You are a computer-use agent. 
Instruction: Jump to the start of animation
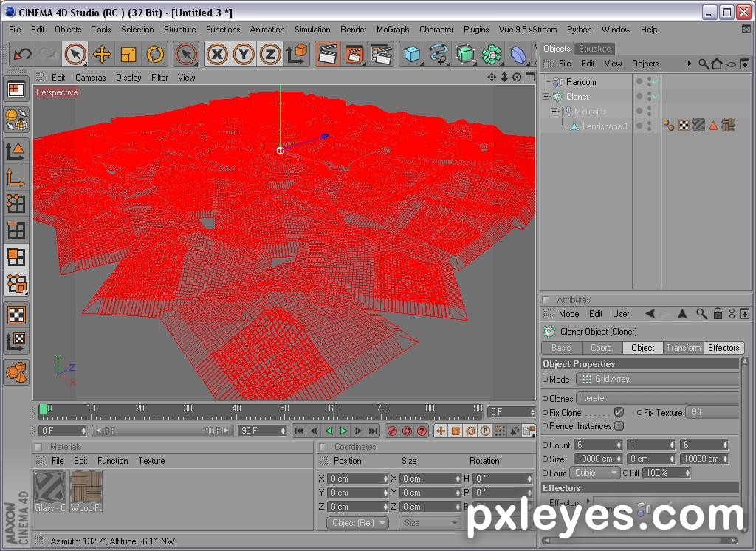pyautogui.click(x=299, y=431)
